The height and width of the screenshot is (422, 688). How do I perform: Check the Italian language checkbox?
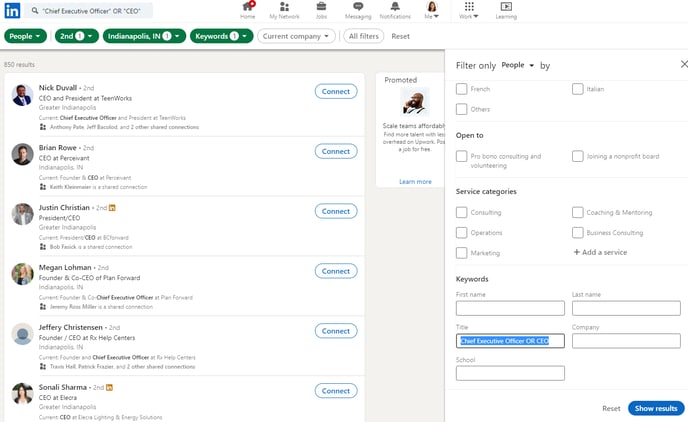(577, 89)
